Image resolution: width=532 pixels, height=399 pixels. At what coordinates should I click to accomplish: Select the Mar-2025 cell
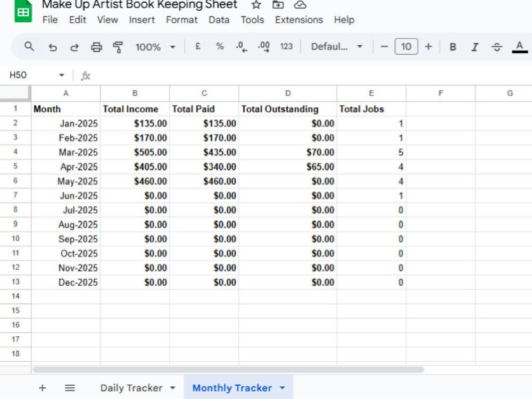coord(66,152)
